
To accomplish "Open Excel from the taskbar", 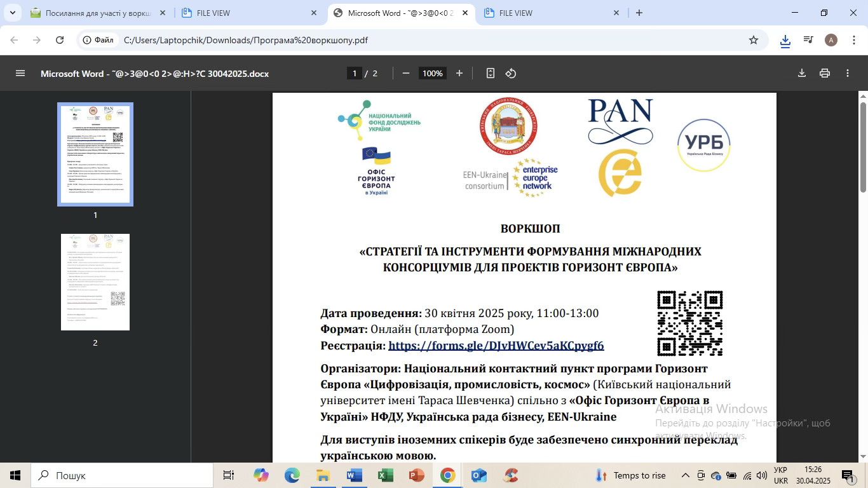I will click(385, 475).
